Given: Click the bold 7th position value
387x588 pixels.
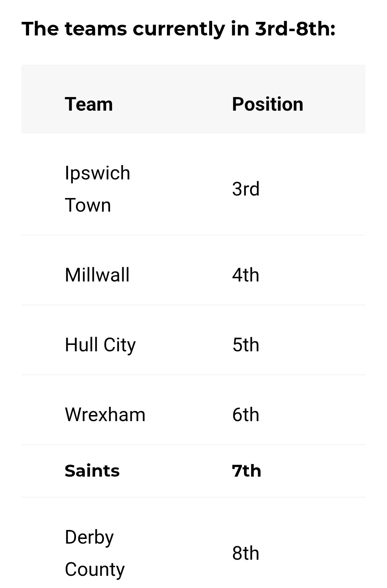Looking at the screenshot, I should pos(246,471).
